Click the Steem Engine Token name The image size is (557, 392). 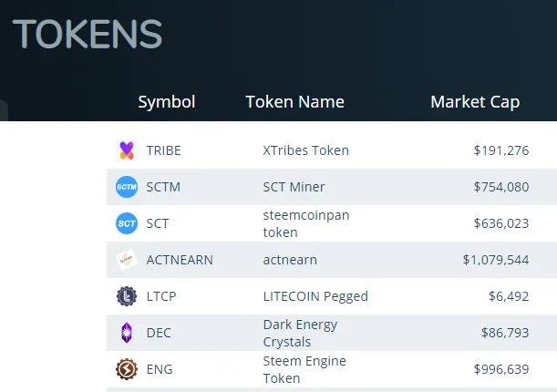pyautogui.click(x=303, y=369)
